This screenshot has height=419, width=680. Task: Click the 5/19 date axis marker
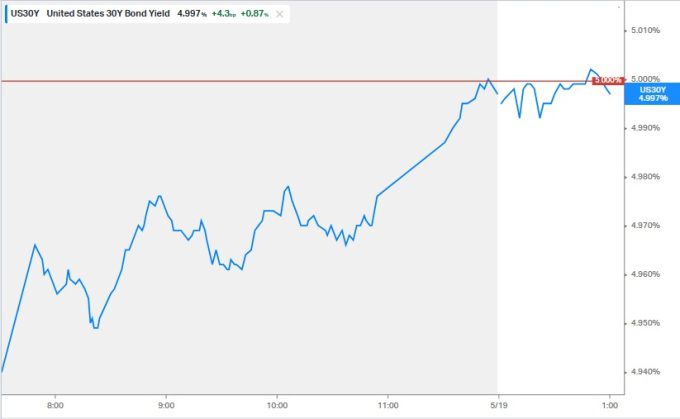coord(499,405)
